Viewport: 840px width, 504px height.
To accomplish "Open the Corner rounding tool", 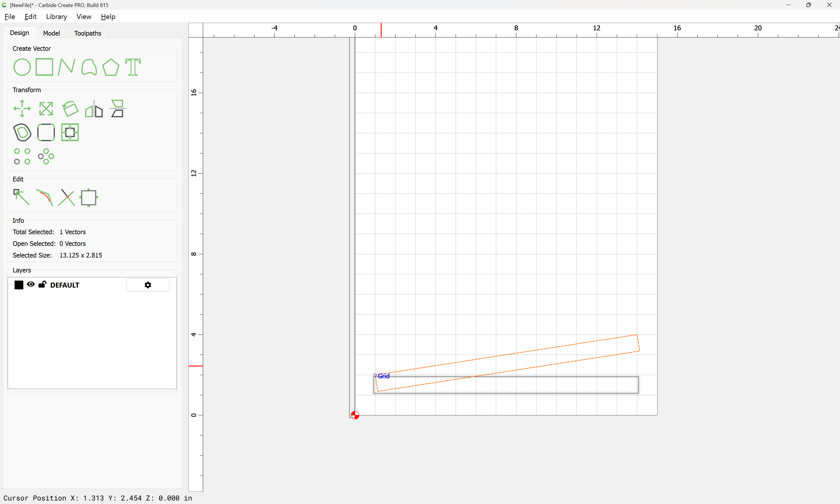I will (46, 132).
